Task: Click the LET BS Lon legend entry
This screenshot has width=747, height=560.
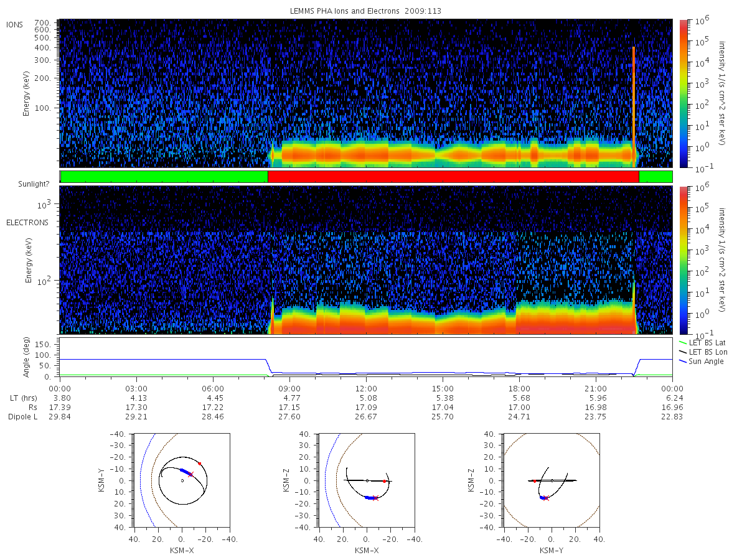Action: 702,352
